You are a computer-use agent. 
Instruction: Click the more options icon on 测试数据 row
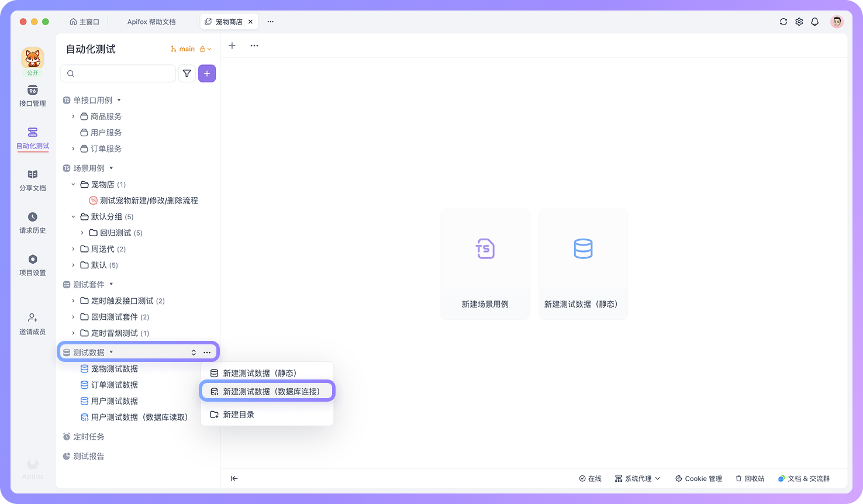coord(207,353)
